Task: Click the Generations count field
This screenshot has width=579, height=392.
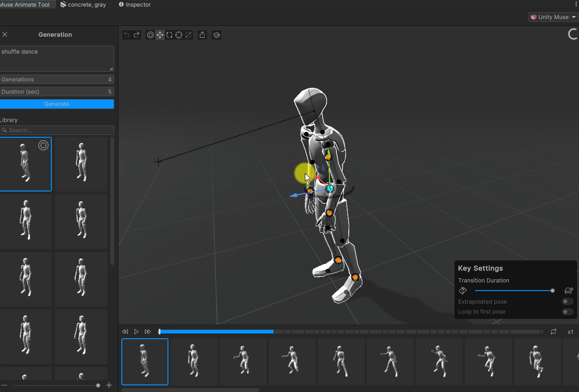Action: pyautogui.click(x=57, y=79)
